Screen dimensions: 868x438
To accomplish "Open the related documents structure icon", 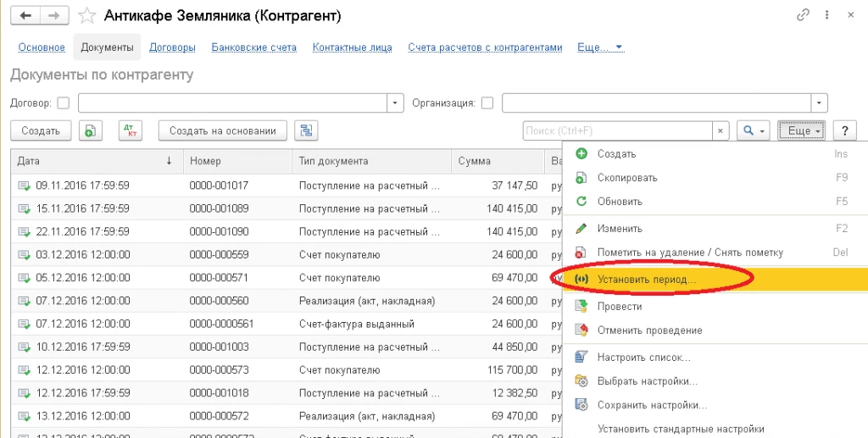I will (306, 131).
